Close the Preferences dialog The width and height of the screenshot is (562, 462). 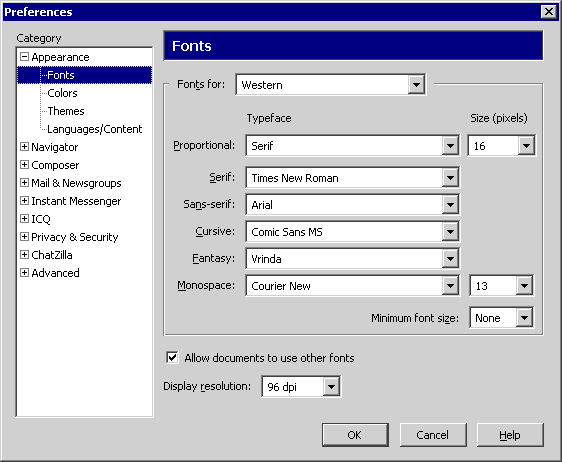(x=548, y=12)
